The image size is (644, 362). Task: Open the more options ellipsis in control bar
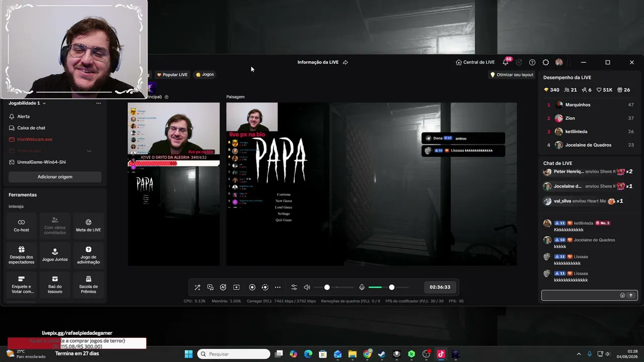278,287
